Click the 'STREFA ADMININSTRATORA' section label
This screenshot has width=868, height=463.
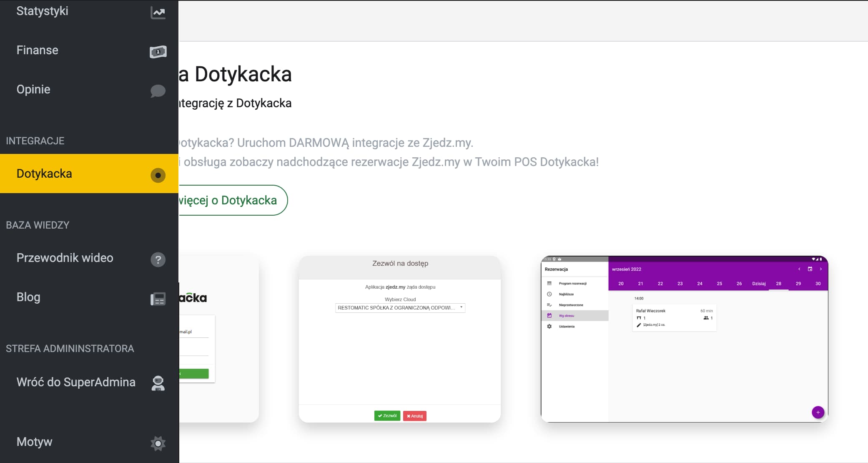pyautogui.click(x=70, y=349)
